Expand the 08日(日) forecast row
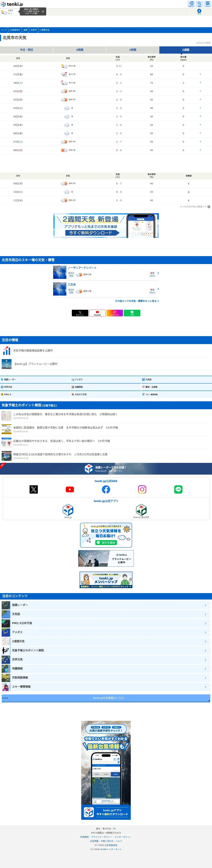Image resolution: width=212 pixels, height=868 pixels. (200, 150)
